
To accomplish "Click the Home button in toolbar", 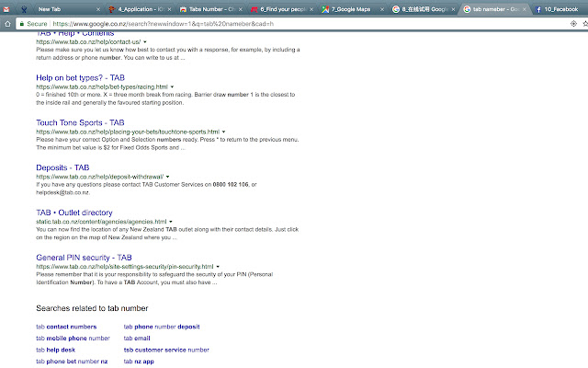I will 7,24.
